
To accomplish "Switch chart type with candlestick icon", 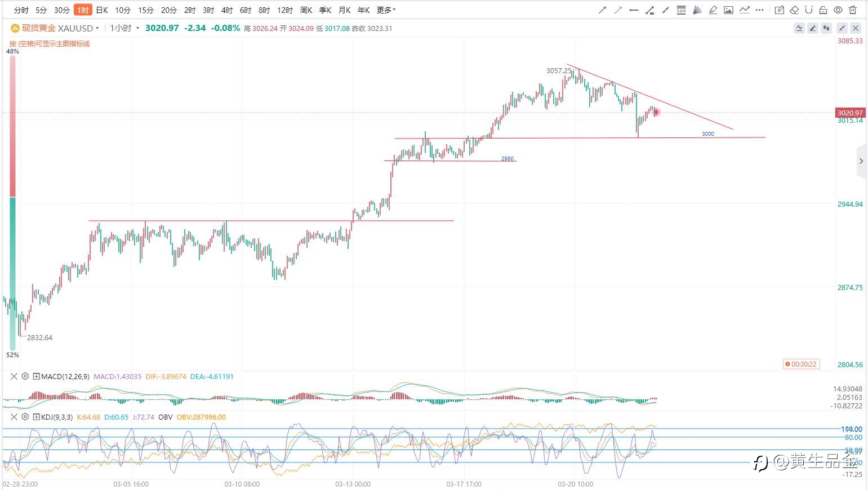I will [x=826, y=28].
